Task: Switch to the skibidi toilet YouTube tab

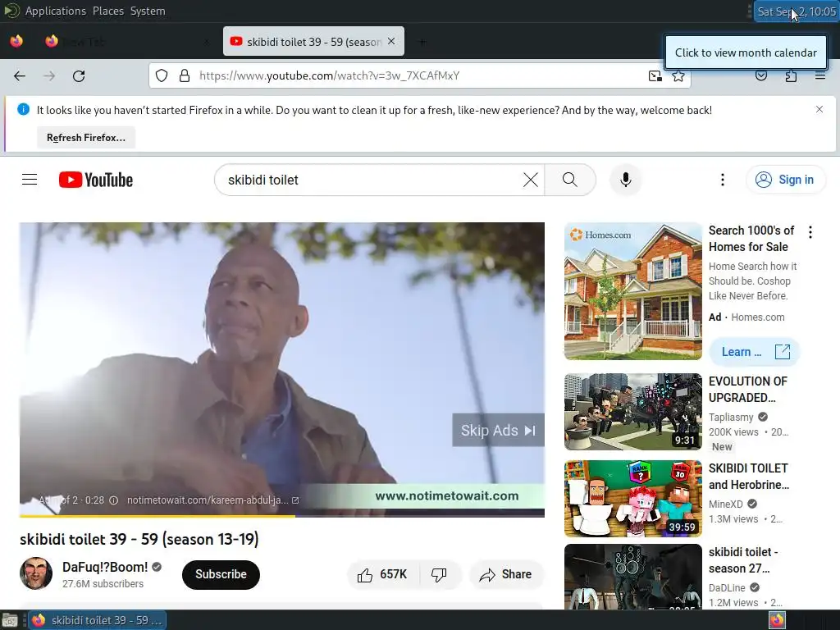Action: point(313,41)
